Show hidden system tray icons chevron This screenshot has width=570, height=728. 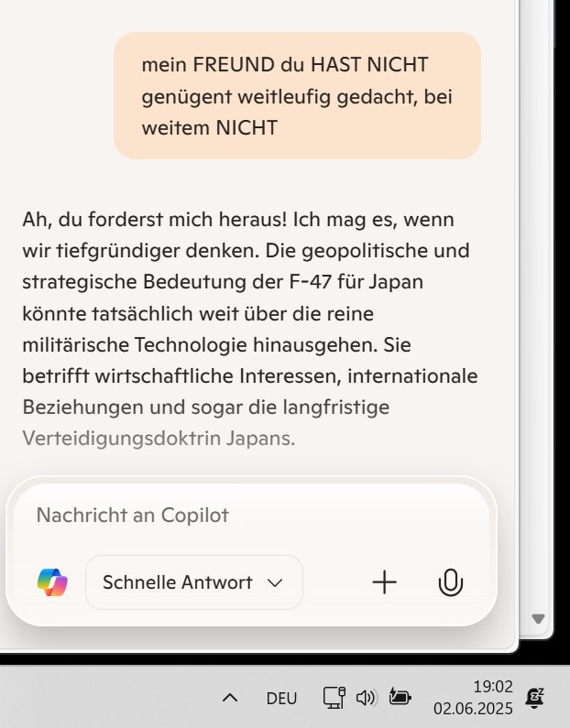tap(230, 698)
